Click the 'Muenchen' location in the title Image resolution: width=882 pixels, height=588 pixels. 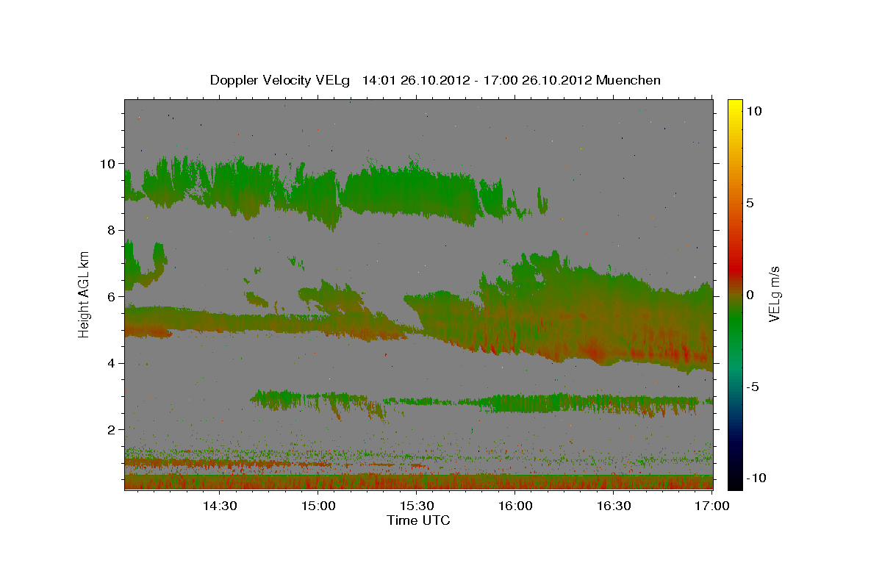(628, 80)
